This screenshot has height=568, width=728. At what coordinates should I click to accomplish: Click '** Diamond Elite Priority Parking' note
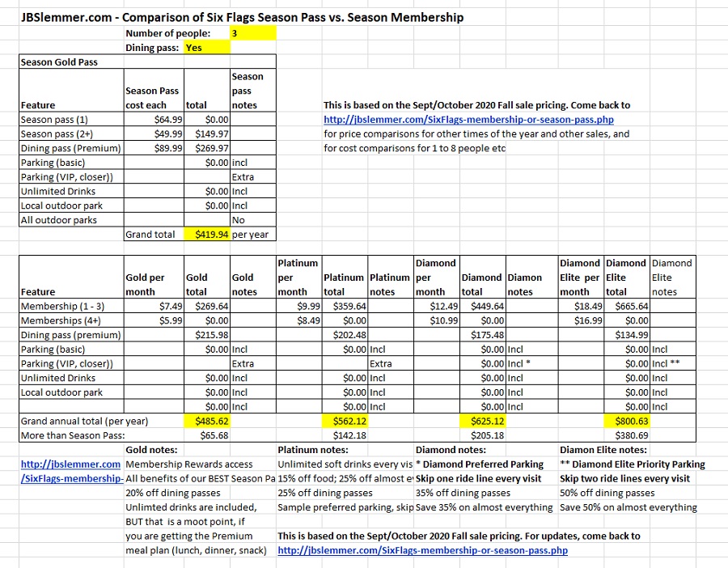(632, 464)
